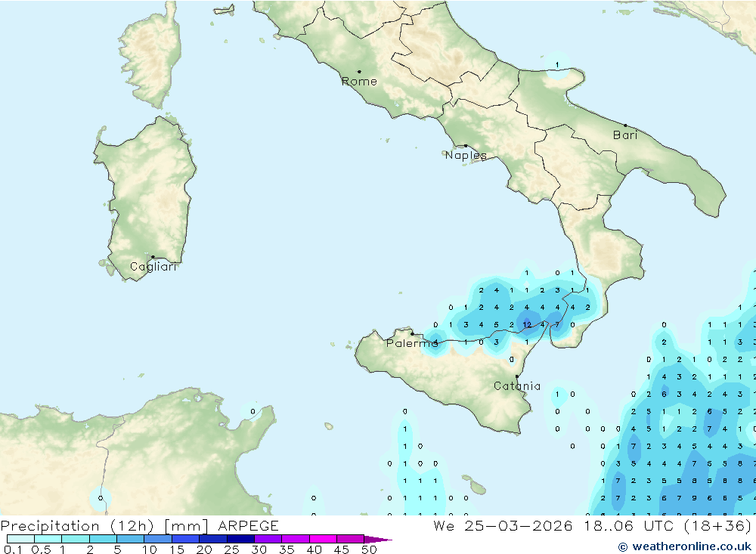Select the Catania city label

click(x=517, y=386)
